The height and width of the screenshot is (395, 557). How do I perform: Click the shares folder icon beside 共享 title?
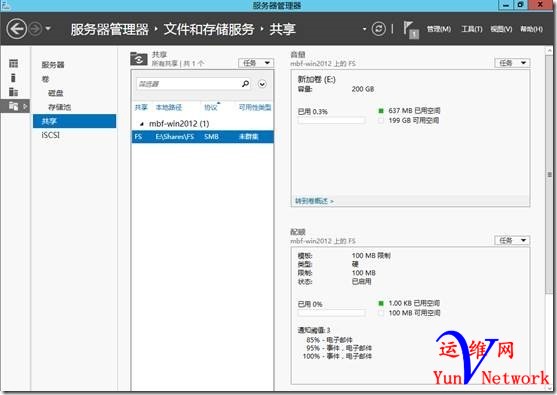tap(139, 59)
